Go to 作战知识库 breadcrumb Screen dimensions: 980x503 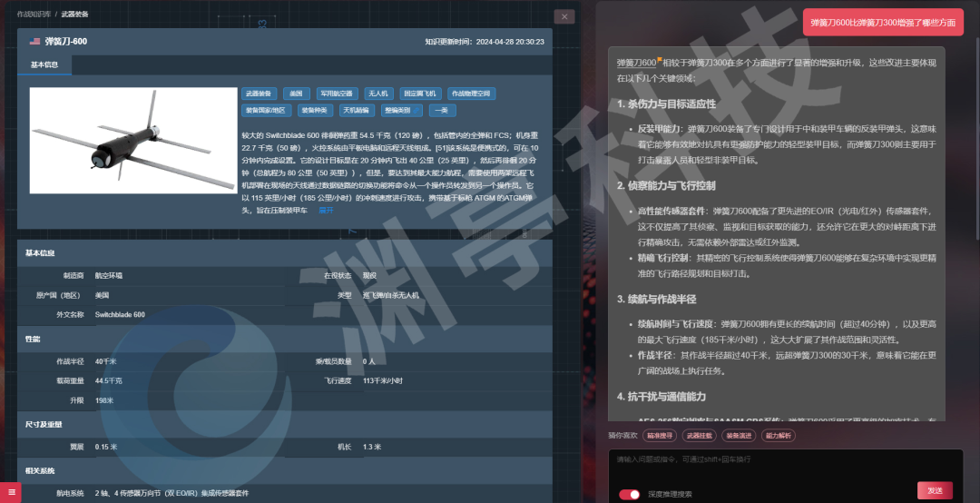[x=34, y=14]
